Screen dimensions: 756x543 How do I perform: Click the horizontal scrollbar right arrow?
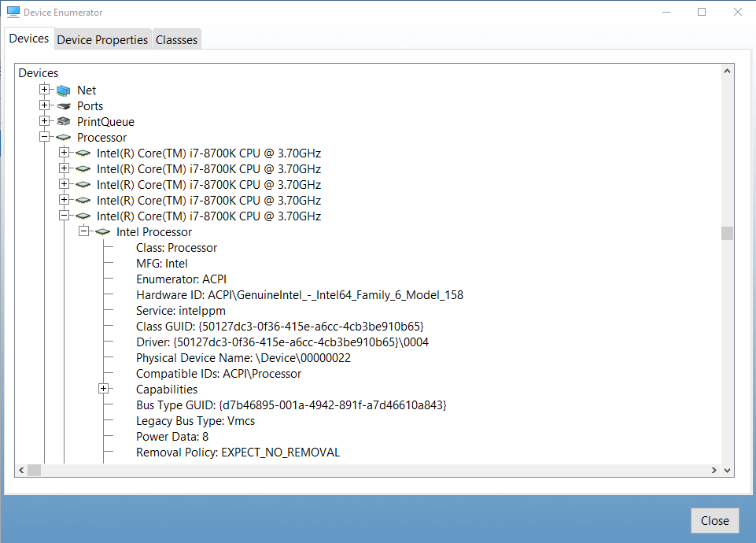click(x=714, y=470)
